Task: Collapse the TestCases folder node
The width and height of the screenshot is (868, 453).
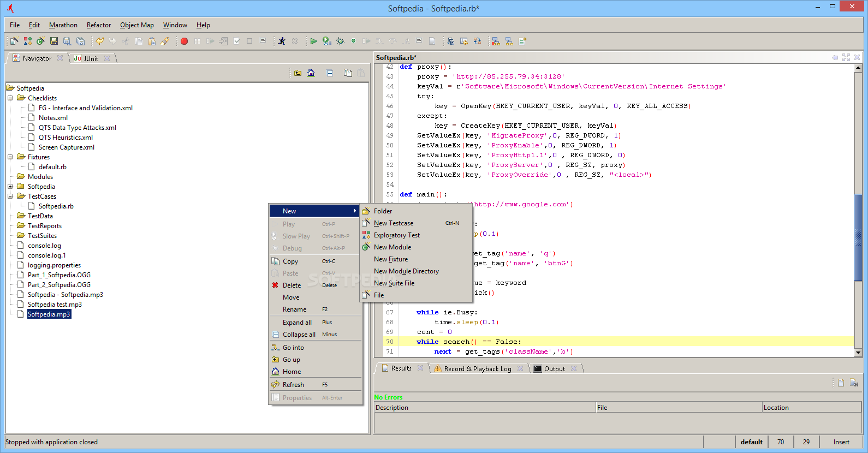Action: (x=10, y=196)
